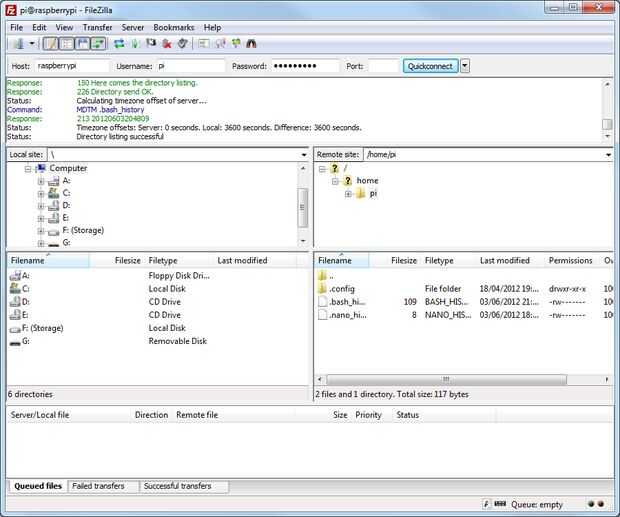
Task: Click the binoculars file search icon
Action: 252,44
